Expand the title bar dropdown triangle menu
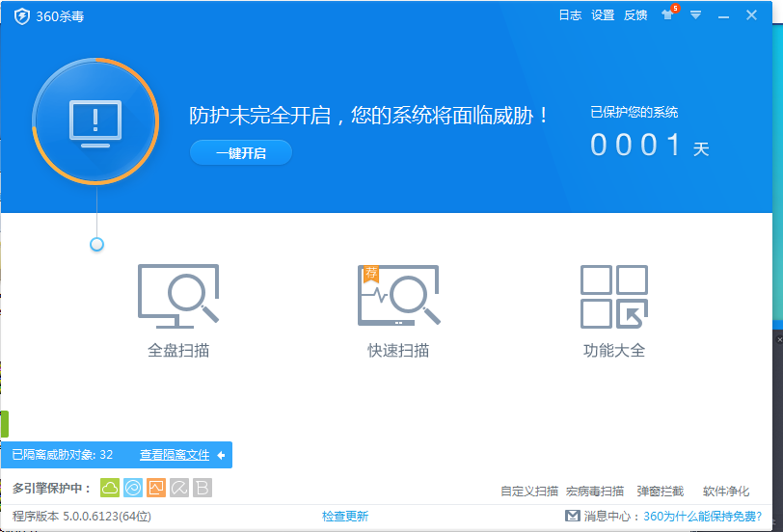 pyautogui.click(x=695, y=15)
